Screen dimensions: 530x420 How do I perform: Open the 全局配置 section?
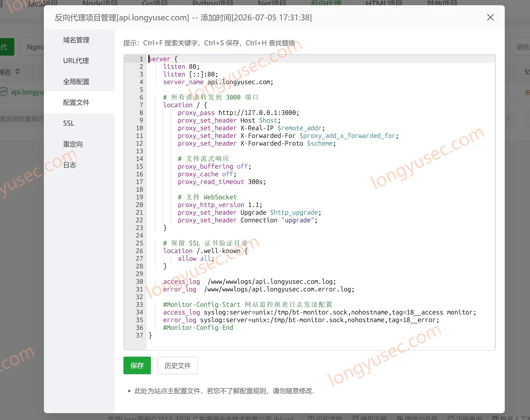point(76,81)
